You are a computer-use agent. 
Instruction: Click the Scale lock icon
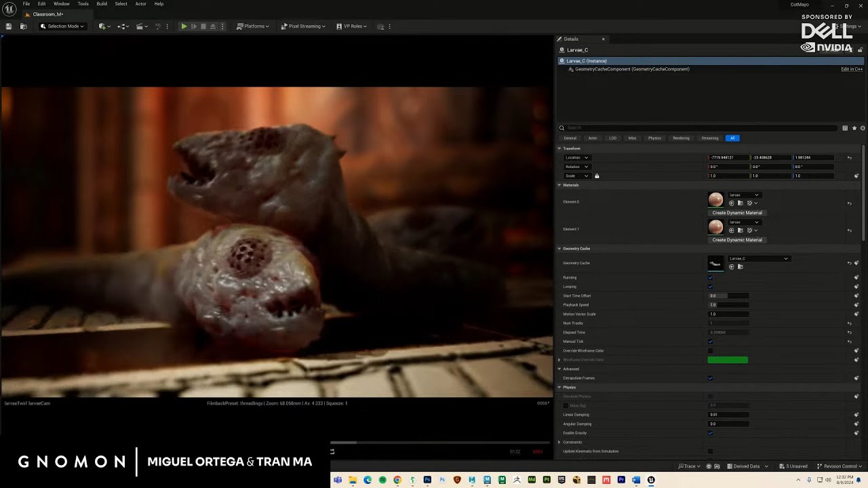597,176
